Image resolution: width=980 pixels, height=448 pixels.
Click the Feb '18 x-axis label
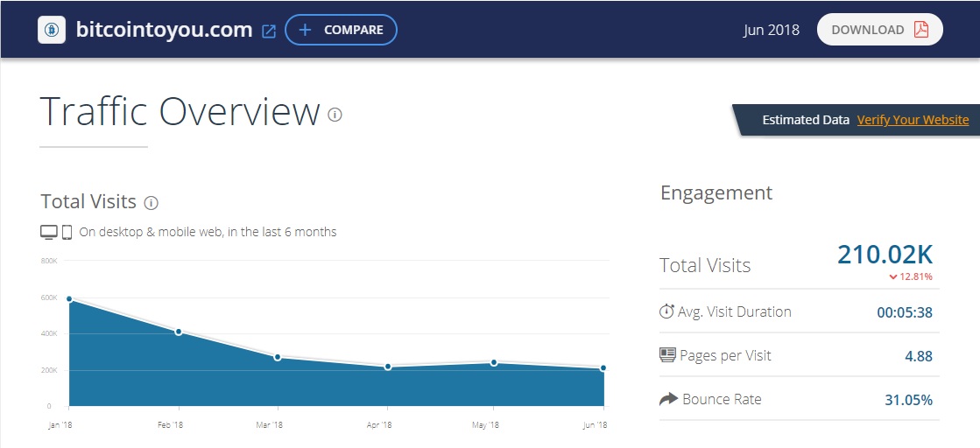(170, 425)
